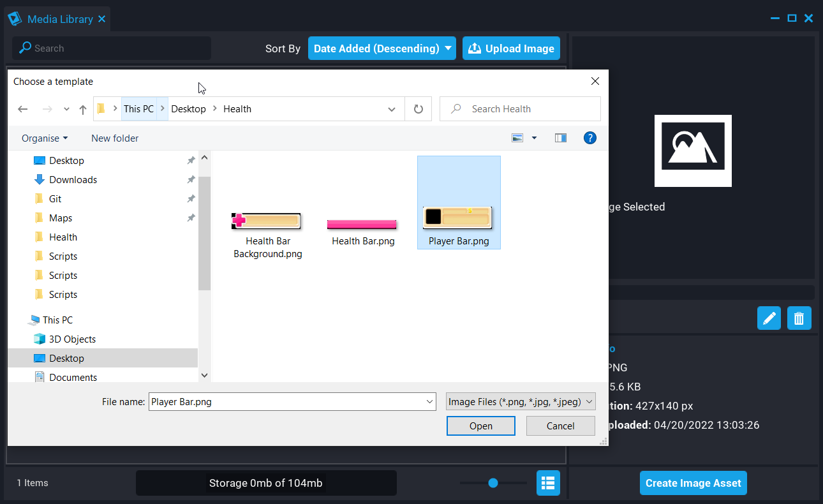Go up one folder level arrow
This screenshot has height=504, width=823.
coord(82,109)
